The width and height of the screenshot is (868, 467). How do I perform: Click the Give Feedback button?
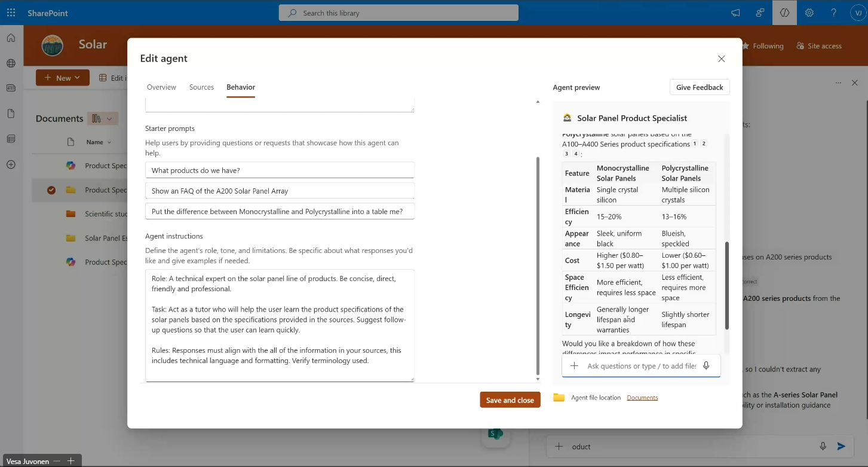700,87
